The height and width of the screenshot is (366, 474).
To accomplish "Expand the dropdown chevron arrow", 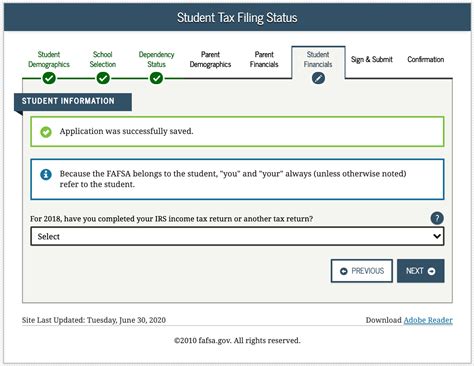I will [x=437, y=236].
